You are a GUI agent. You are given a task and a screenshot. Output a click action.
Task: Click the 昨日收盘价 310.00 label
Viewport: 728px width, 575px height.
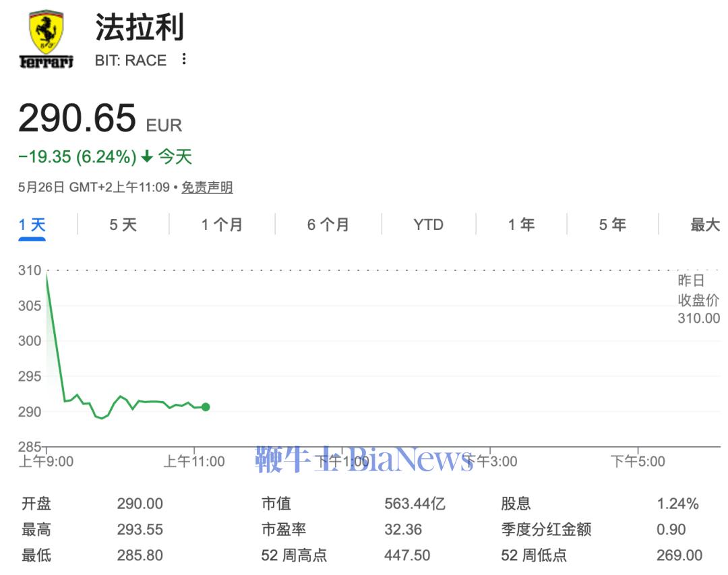(x=698, y=299)
